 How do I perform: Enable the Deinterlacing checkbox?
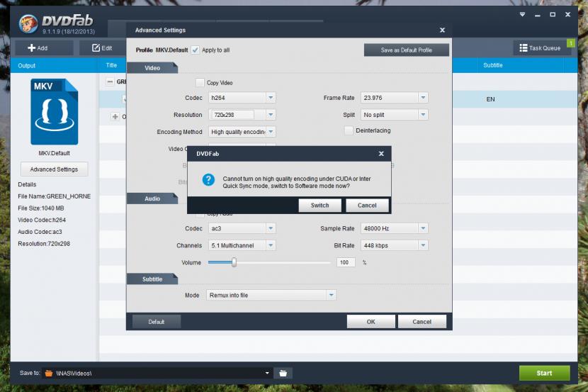click(x=349, y=130)
